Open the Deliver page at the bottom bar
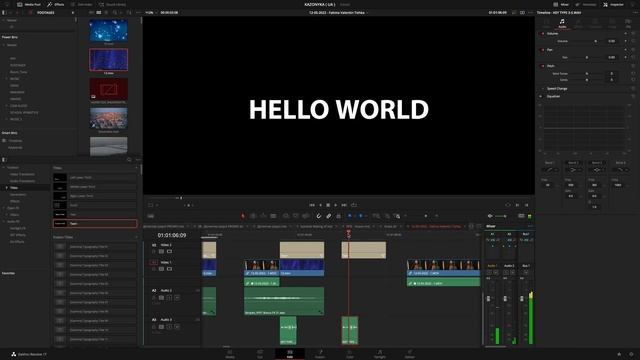The height and width of the screenshot is (360, 640). tap(410, 354)
